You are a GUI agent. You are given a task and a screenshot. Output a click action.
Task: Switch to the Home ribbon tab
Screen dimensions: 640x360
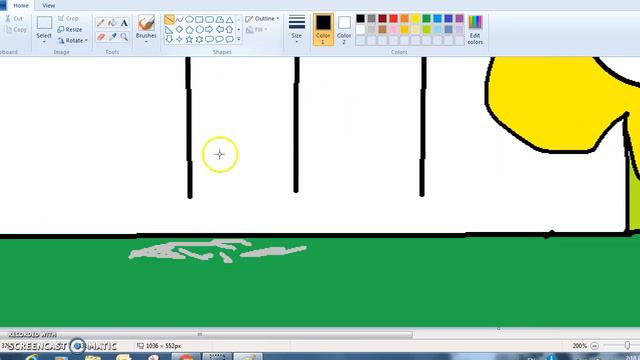[21, 6]
